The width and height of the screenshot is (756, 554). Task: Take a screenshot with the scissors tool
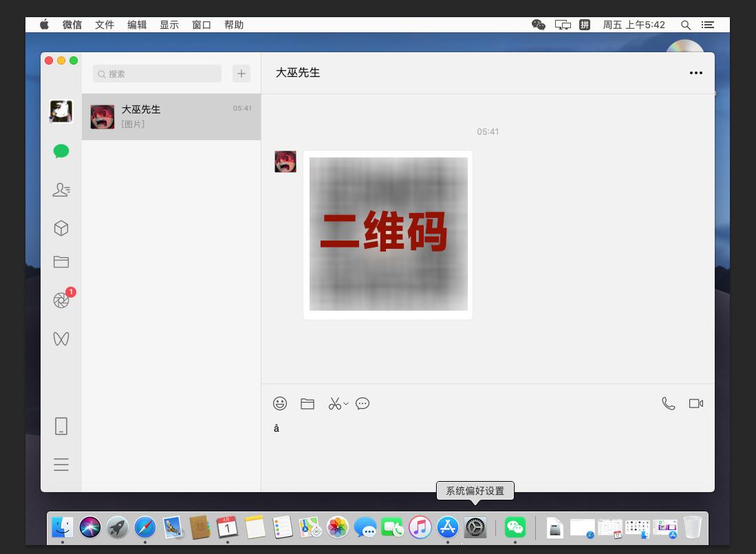[335, 403]
